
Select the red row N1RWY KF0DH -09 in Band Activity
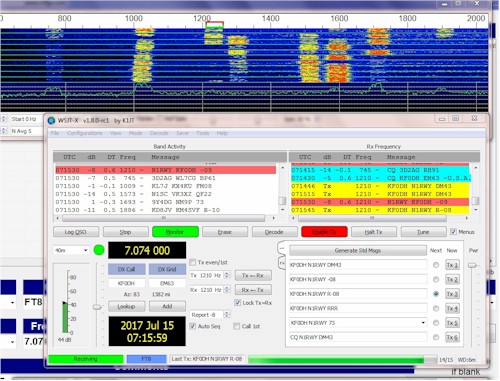pyautogui.click(x=166, y=170)
